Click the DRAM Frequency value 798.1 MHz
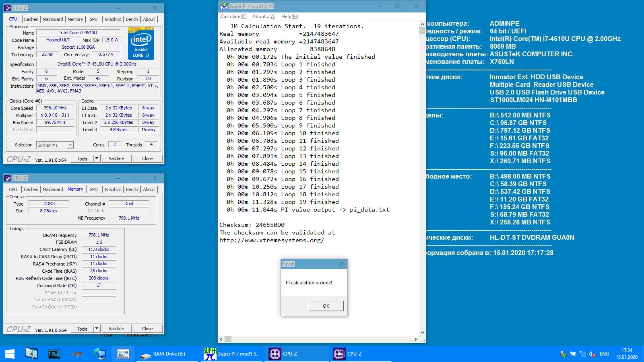Screen dimensions: 644x362 (99, 235)
